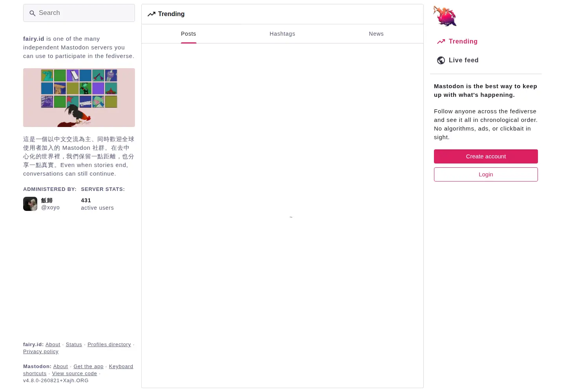Click the Get the app link
Image resolution: width=565 pixels, height=392 pixels.
[x=88, y=367]
